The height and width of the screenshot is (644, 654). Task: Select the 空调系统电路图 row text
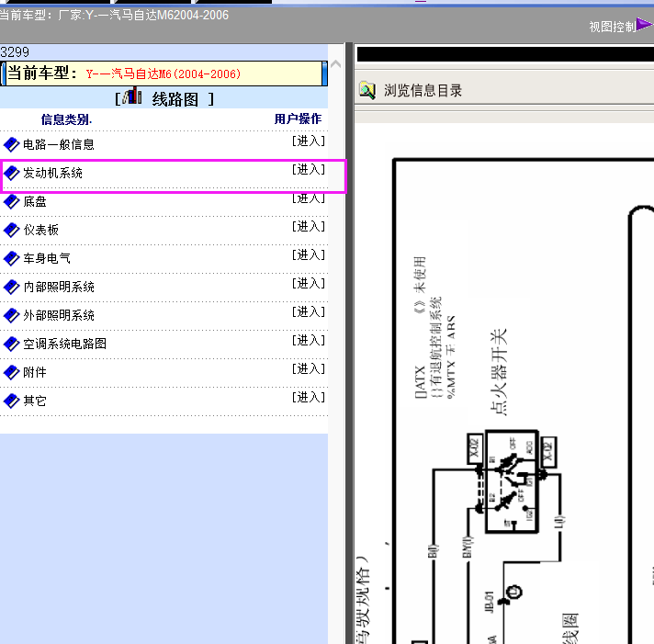(x=64, y=345)
